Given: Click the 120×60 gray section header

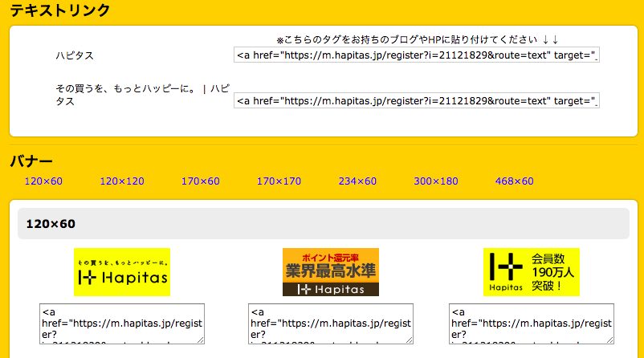Looking at the screenshot, I should point(324,224).
